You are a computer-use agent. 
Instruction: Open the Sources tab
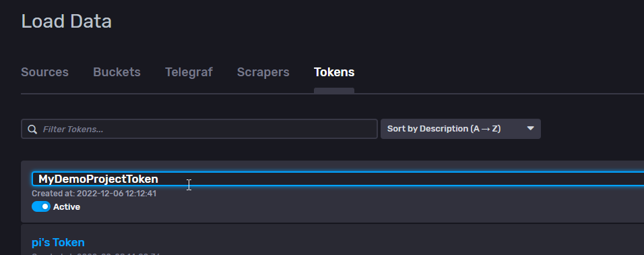[x=44, y=72]
